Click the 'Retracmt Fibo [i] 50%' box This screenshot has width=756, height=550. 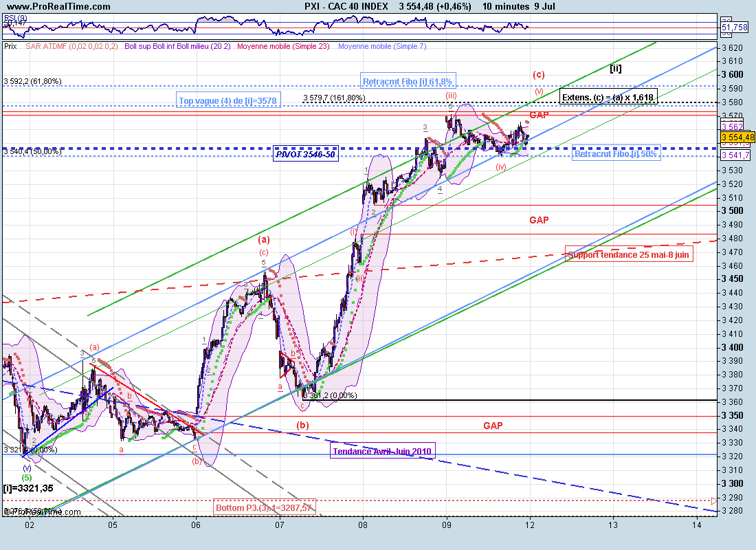click(616, 154)
